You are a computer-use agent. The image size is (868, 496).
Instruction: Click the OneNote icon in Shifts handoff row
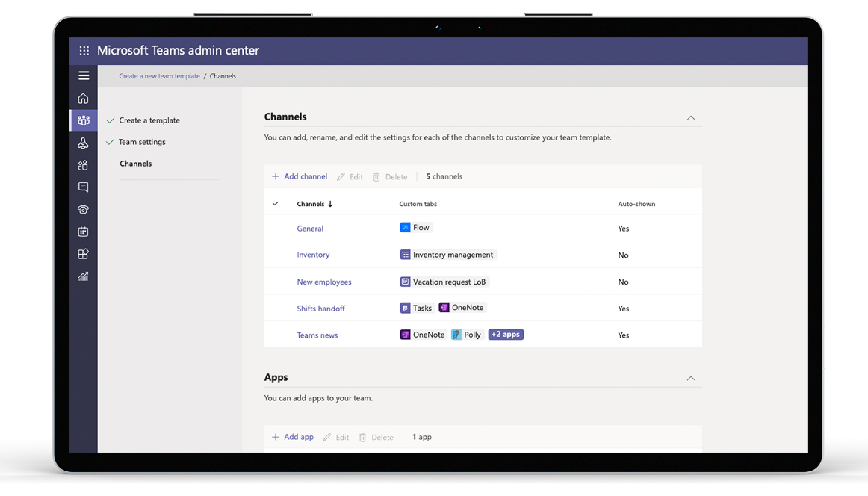[x=444, y=307]
